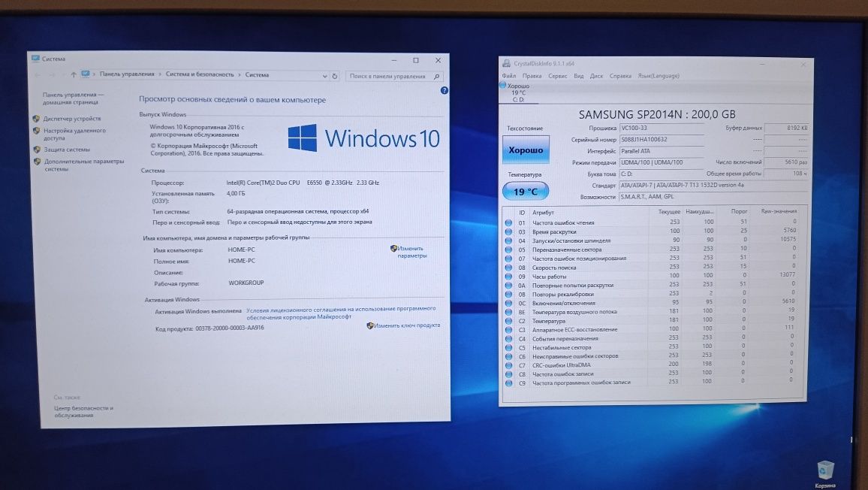The height and width of the screenshot is (490, 868).
Task: Click the forward arrow in System window
Action: pos(52,75)
